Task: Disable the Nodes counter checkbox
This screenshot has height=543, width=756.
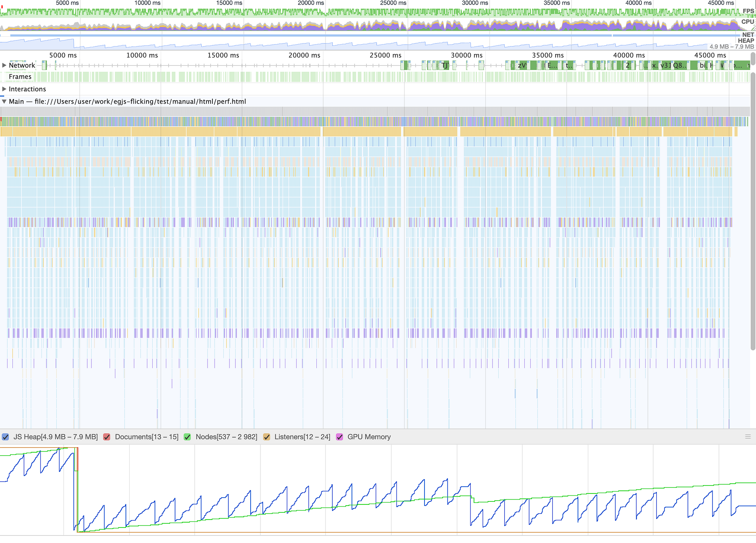Action: click(187, 437)
